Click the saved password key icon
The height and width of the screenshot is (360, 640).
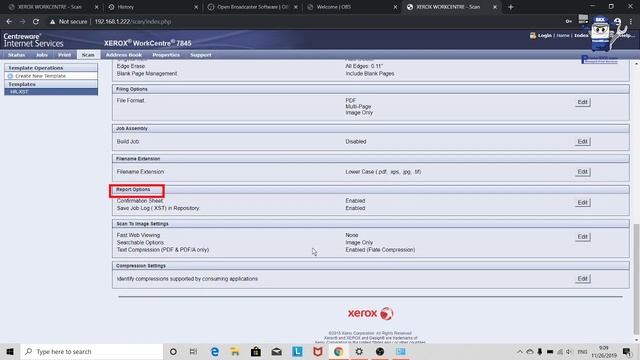568,21
